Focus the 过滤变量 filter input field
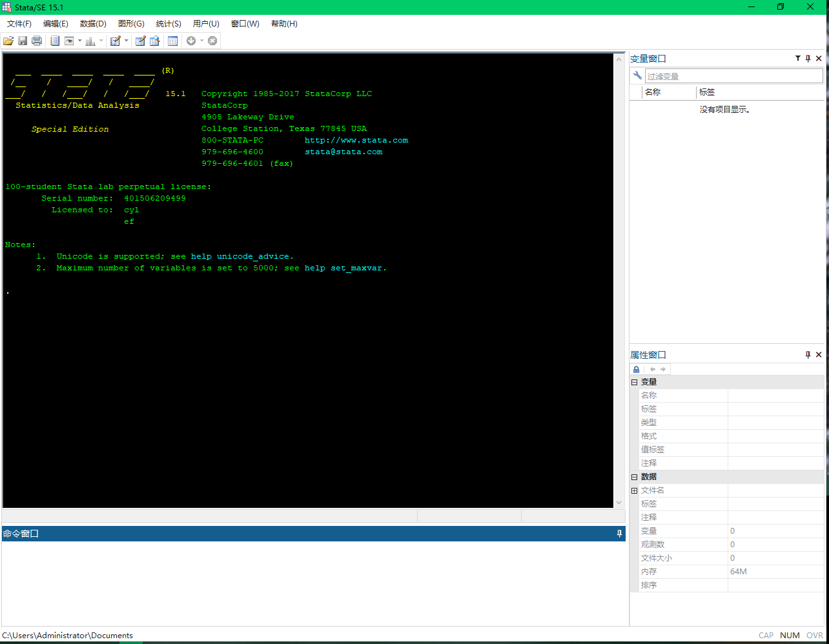This screenshot has height=644, width=829. (734, 76)
